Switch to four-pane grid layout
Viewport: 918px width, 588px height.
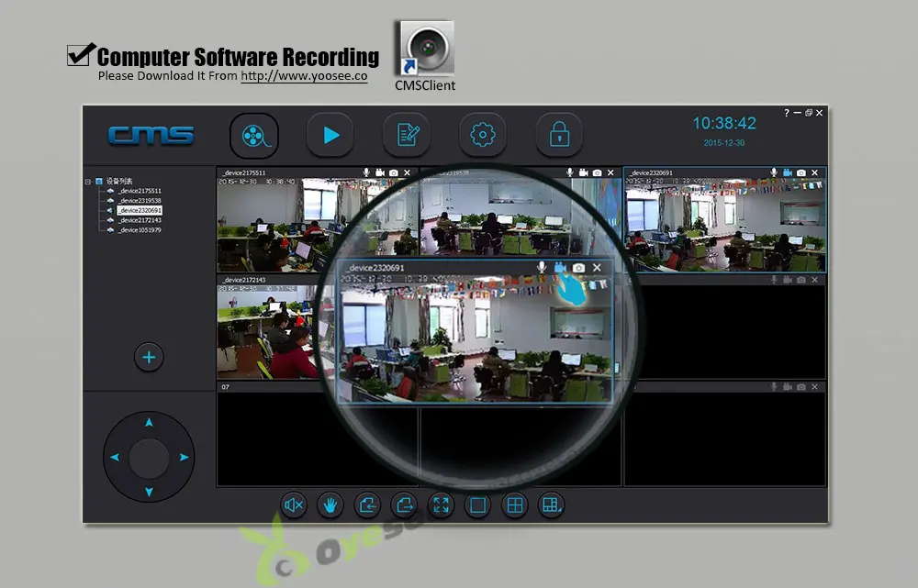515,505
